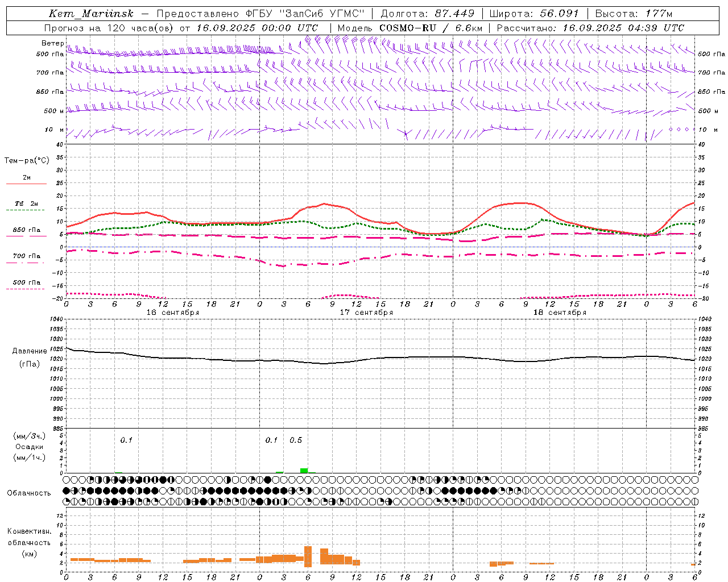Click the station name Kem_Mariinsk
This screenshot has height=582, width=728.
[91, 14]
